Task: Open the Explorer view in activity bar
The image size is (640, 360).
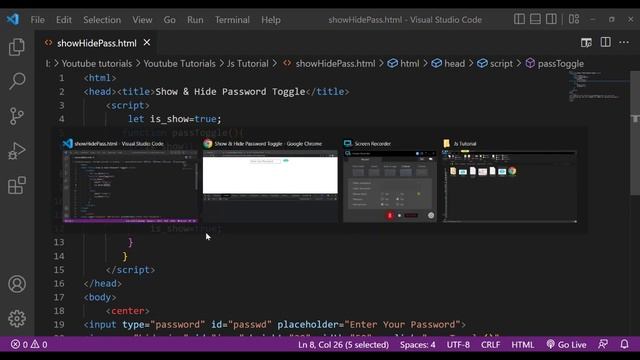Action: [x=17, y=47]
